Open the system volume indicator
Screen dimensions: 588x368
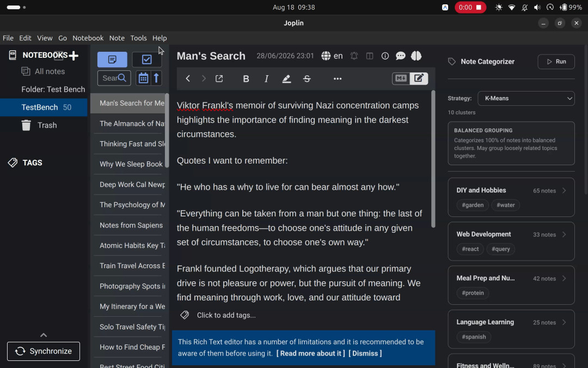tap(537, 7)
